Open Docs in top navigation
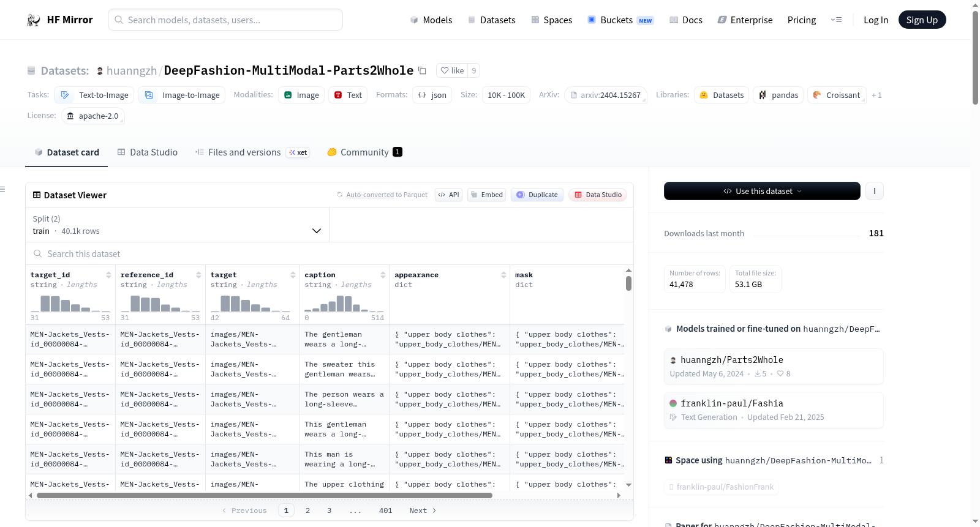Screen dimensions: 980x527 [685, 20]
